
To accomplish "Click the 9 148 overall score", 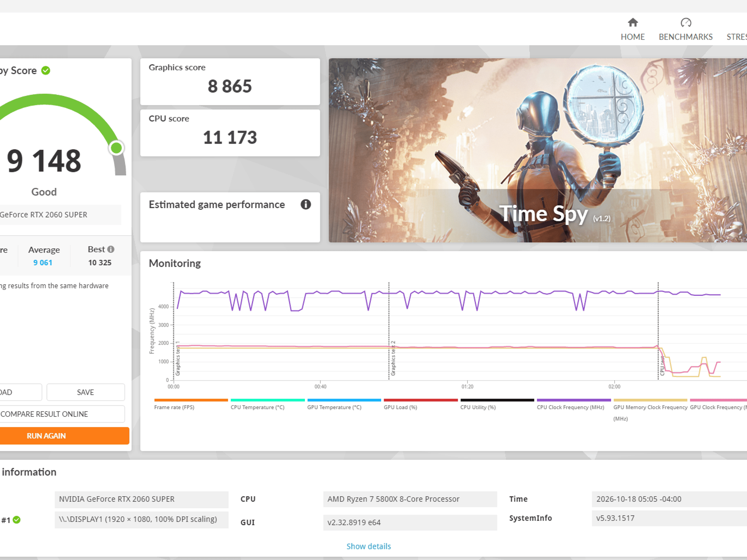I will point(44,161).
